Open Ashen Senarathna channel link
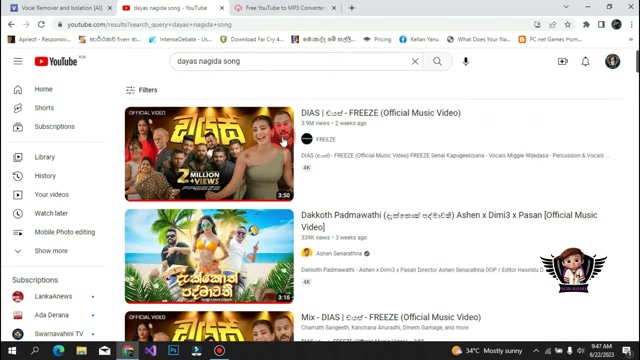The width and height of the screenshot is (640, 360). click(339, 253)
